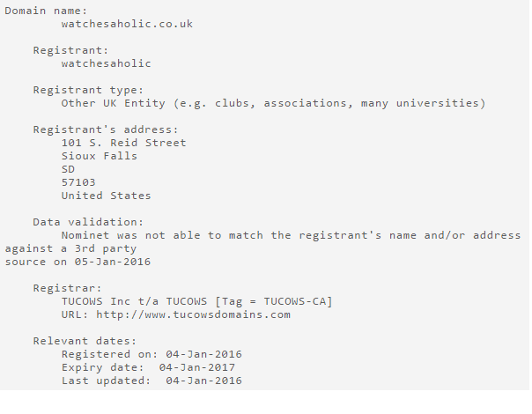
Task: Open the http://www.tucowsdomains.com URL
Action: 193,314
